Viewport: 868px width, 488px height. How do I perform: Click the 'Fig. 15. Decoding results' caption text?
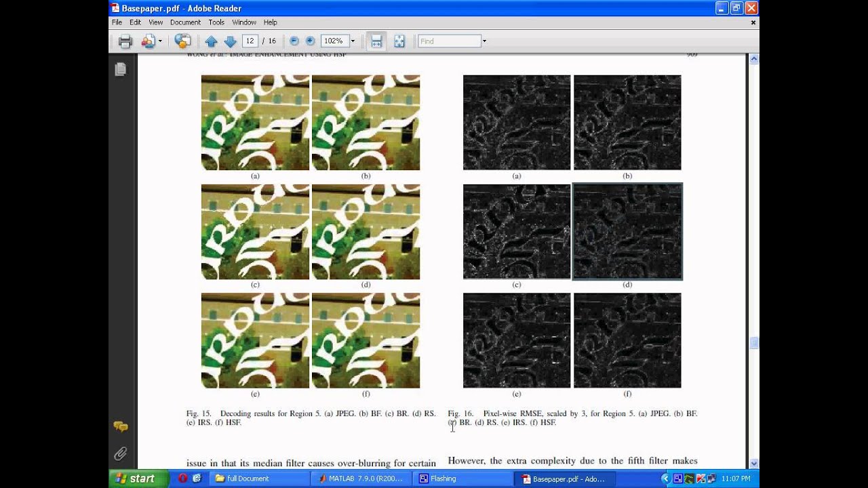(311, 418)
